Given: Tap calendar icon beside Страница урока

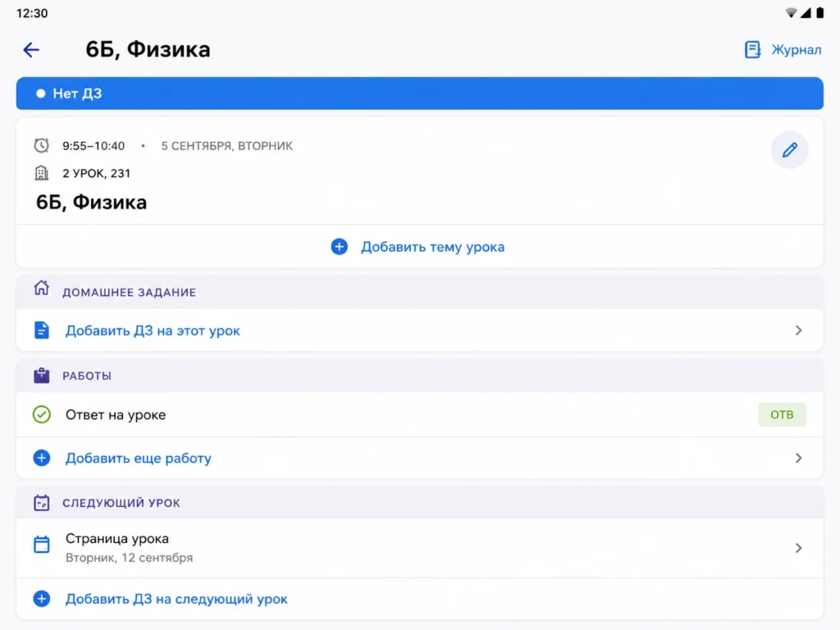Looking at the screenshot, I should pyautogui.click(x=41, y=545).
